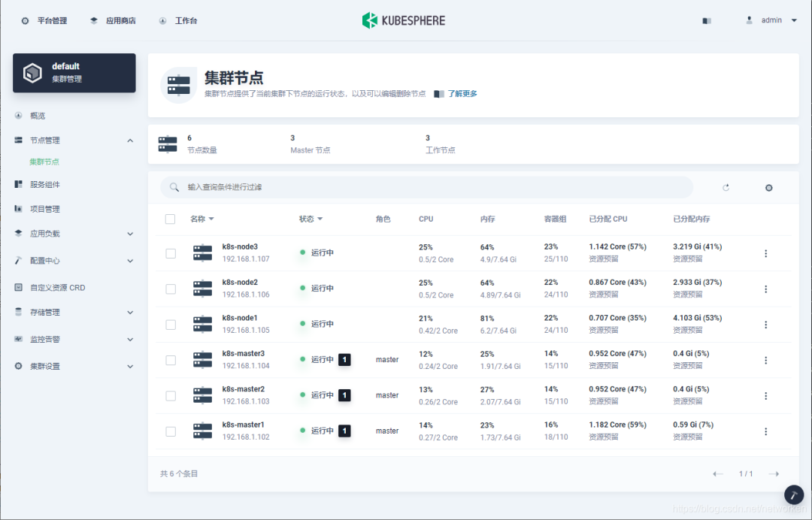Click the 了解更多 link
Viewport: 812px width, 520px height.
[462, 94]
